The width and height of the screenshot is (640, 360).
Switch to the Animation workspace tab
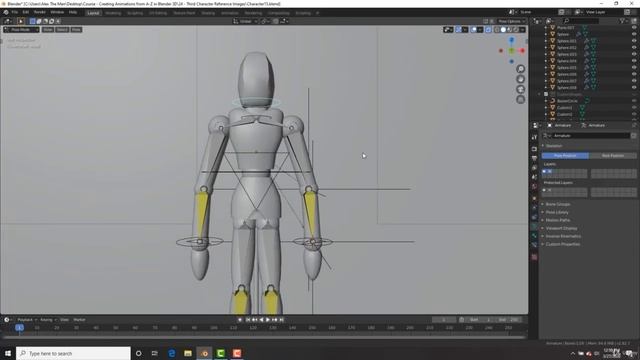pyautogui.click(x=230, y=13)
